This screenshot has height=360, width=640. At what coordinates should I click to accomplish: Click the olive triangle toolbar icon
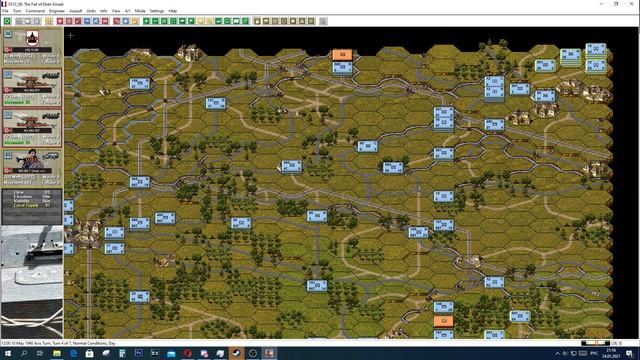pyautogui.click(x=302, y=21)
